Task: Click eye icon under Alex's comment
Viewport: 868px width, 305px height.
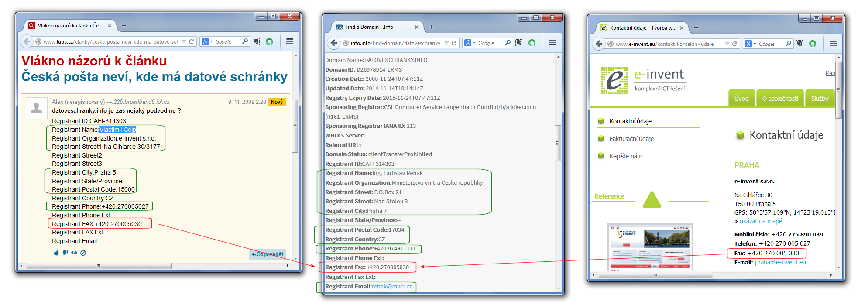Action: pyautogui.click(x=74, y=253)
